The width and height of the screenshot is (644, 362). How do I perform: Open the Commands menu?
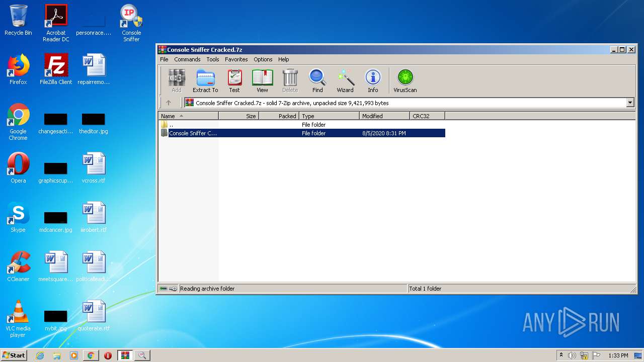(187, 59)
